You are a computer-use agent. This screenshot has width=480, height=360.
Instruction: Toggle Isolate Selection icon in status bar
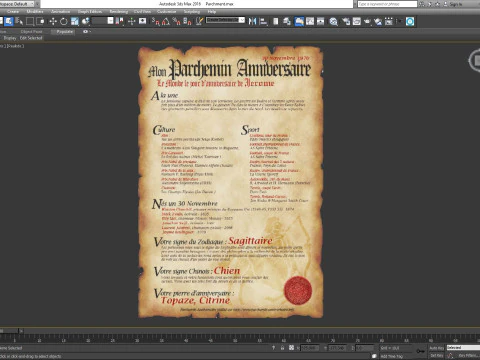click(273, 348)
